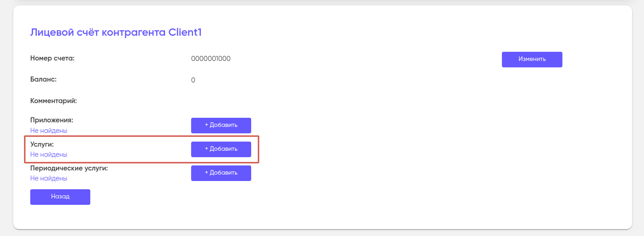The width and height of the screenshot is (644, 236).
Task: Add a new entry under Приложения
Action: [221, 126]
